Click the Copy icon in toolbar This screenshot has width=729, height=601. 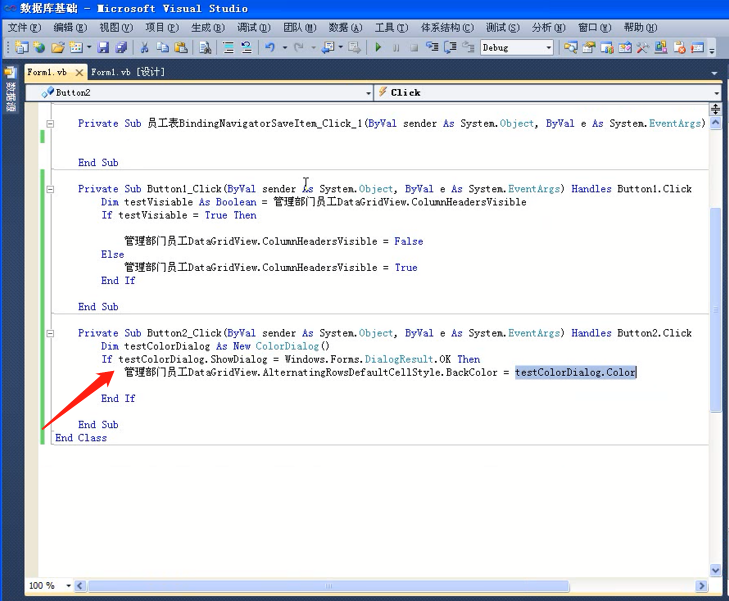coord(162,47)
